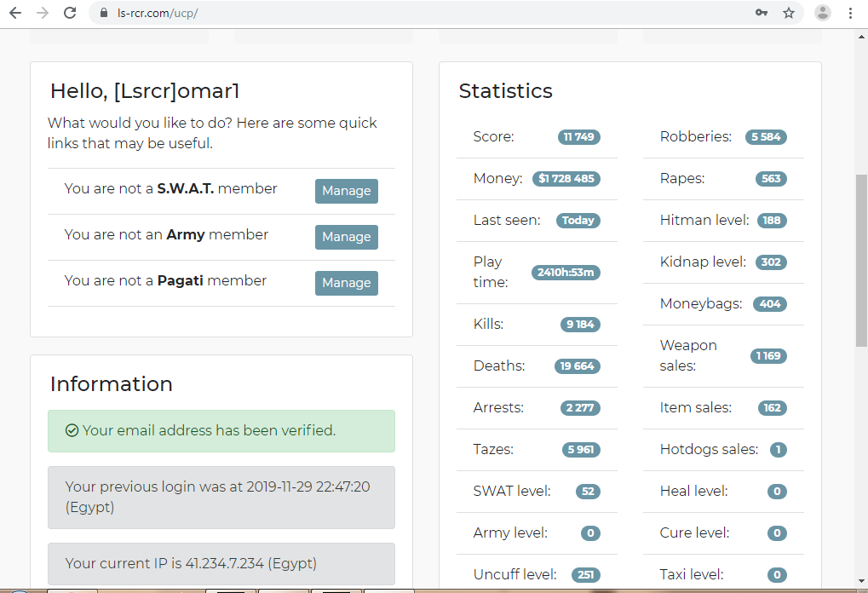Open the Chrome profile avatar
Image resolution: width=868 pixels, height=593 pixels.
823,13
